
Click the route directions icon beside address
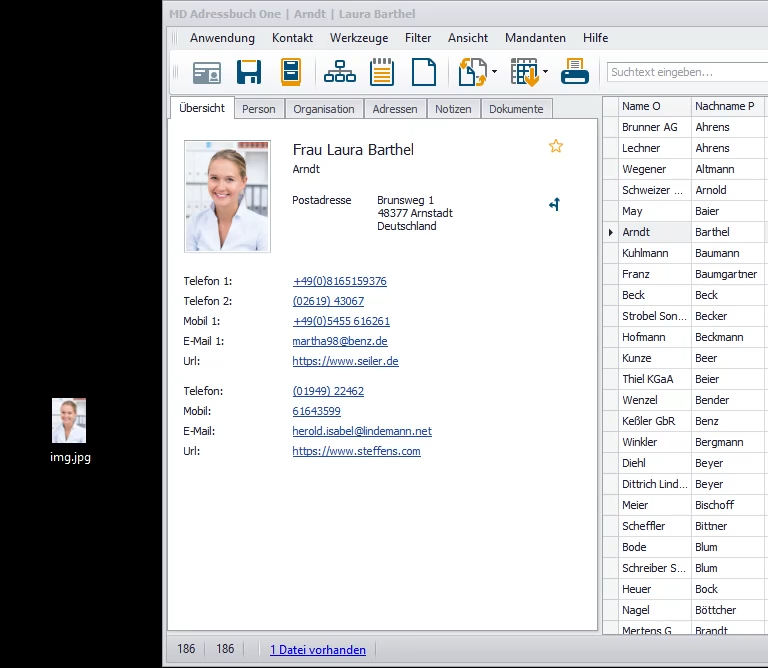[x=555, y=204]
